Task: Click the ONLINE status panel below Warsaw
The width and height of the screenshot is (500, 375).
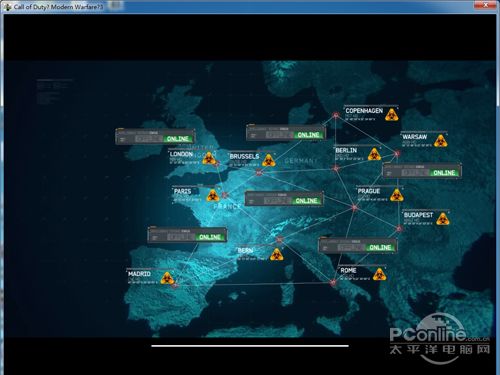Action: click(422, 171)
